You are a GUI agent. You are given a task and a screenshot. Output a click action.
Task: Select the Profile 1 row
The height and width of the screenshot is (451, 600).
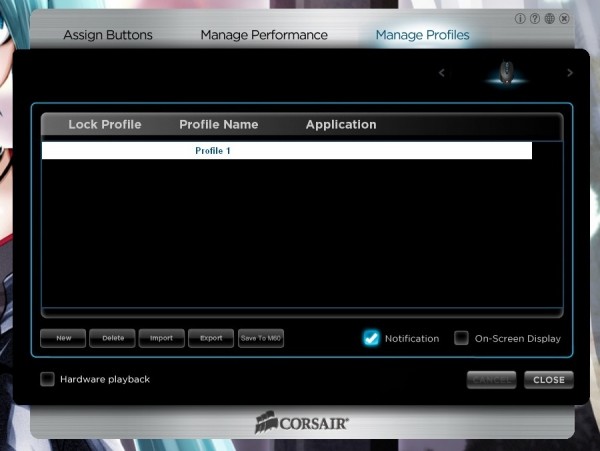[286, 150]
